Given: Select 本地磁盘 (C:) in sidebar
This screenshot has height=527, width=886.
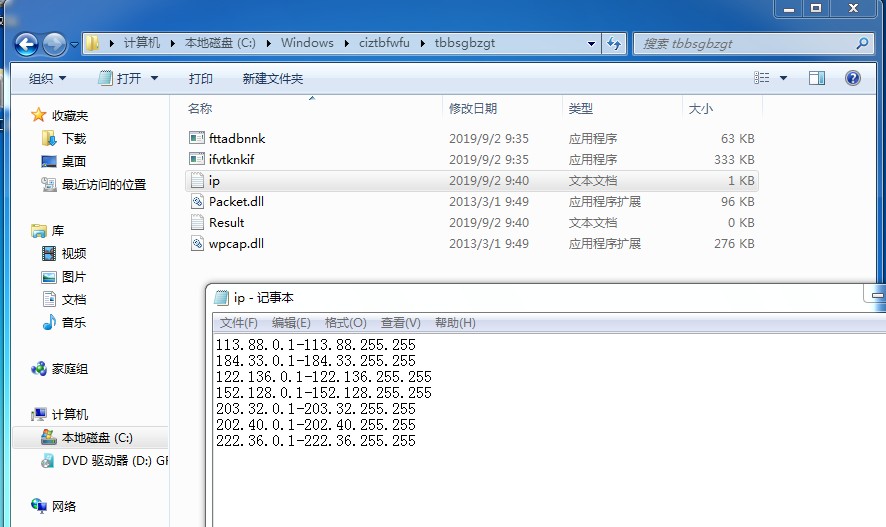Looking at the screenshot, I should point(88,438).
